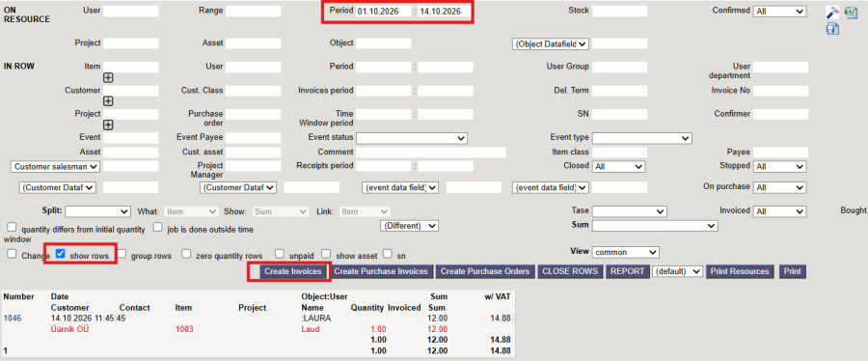Click the CLOSE ROWS button
The height and width of the screenshot is (361, 868).
(x=570, y=271)
